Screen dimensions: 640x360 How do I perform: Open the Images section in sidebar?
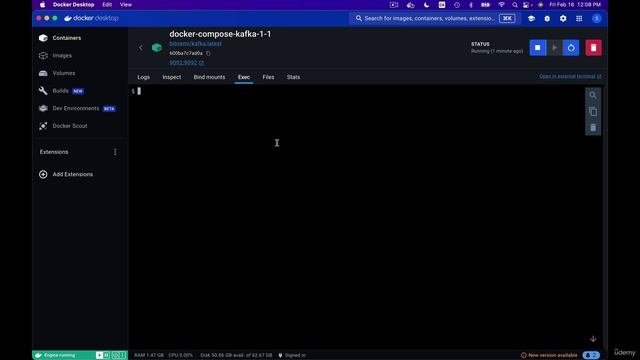62,56
